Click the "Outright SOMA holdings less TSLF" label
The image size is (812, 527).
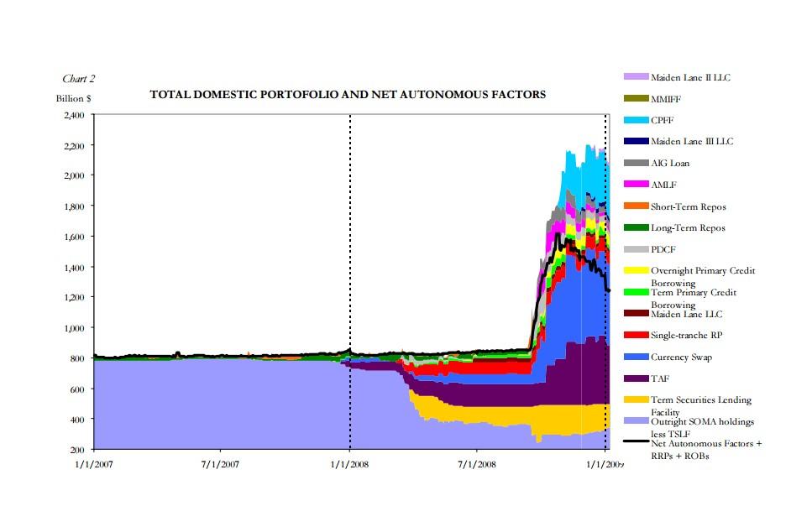pos(702,428)
